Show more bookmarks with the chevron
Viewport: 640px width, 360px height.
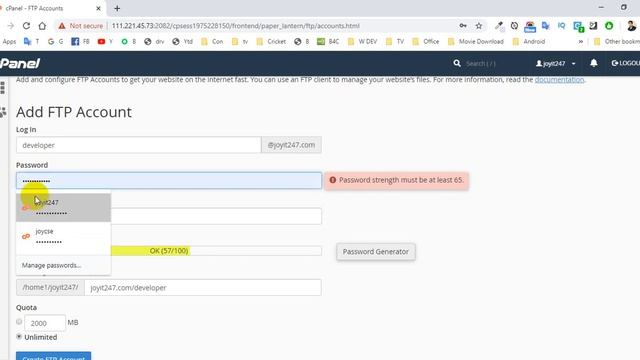[580, 41]
